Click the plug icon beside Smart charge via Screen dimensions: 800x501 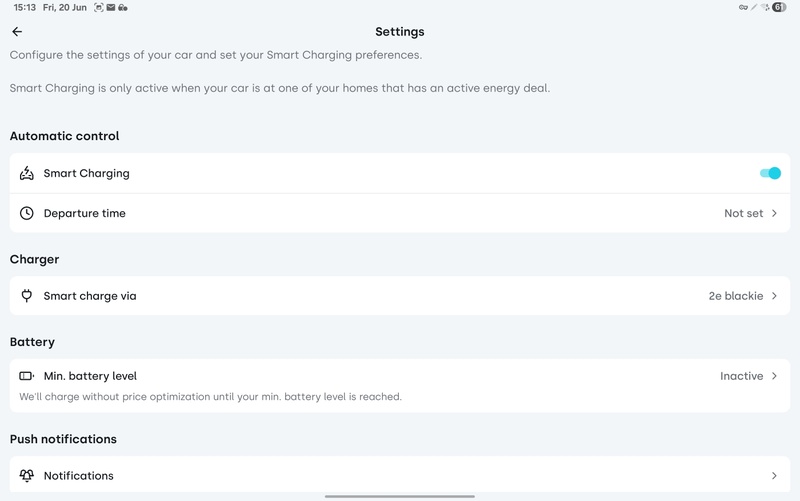click(27, 296)
